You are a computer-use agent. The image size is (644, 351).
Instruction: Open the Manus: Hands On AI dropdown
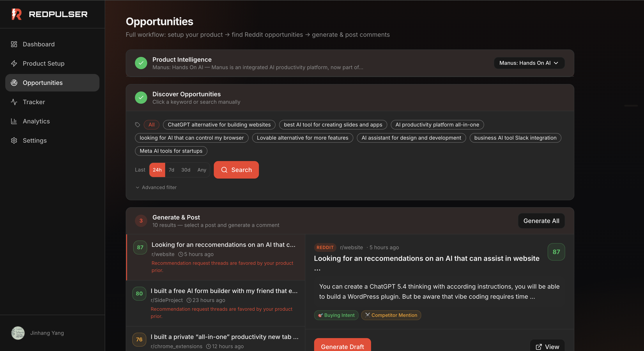[529, 63]
